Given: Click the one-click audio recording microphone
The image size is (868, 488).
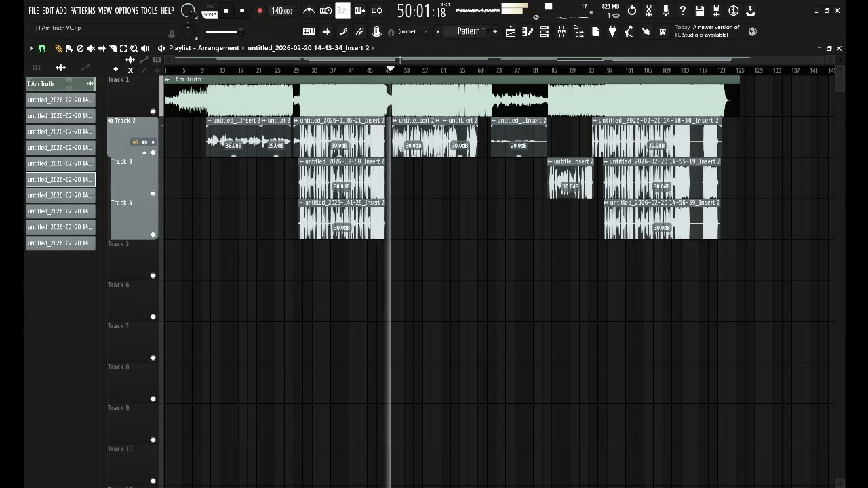Looking at the screenshot, I should [665, 11].
